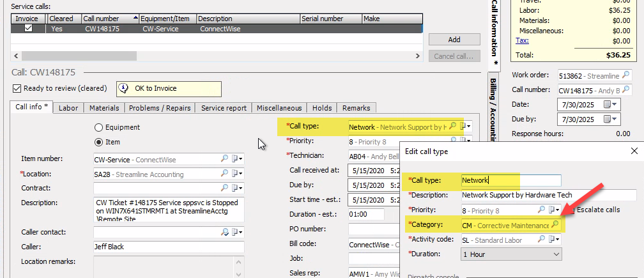Screen dimensions: 644x278
Task: Click the Serial number column header
Action: pos(331,19)
